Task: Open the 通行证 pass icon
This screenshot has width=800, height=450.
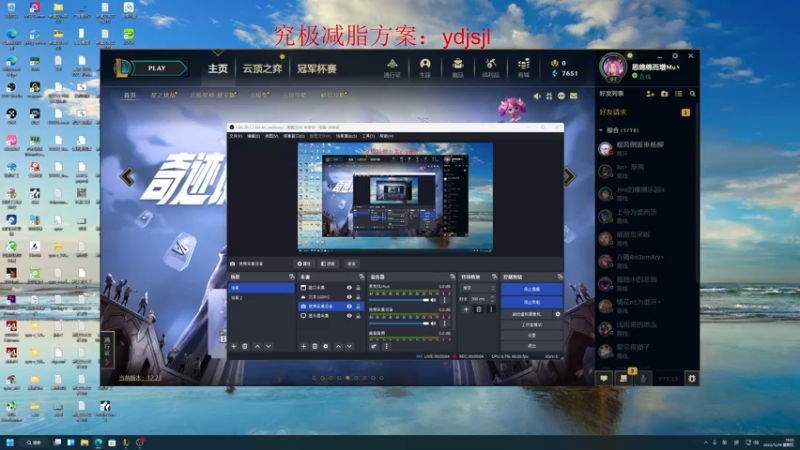Action: click(392, 68)
